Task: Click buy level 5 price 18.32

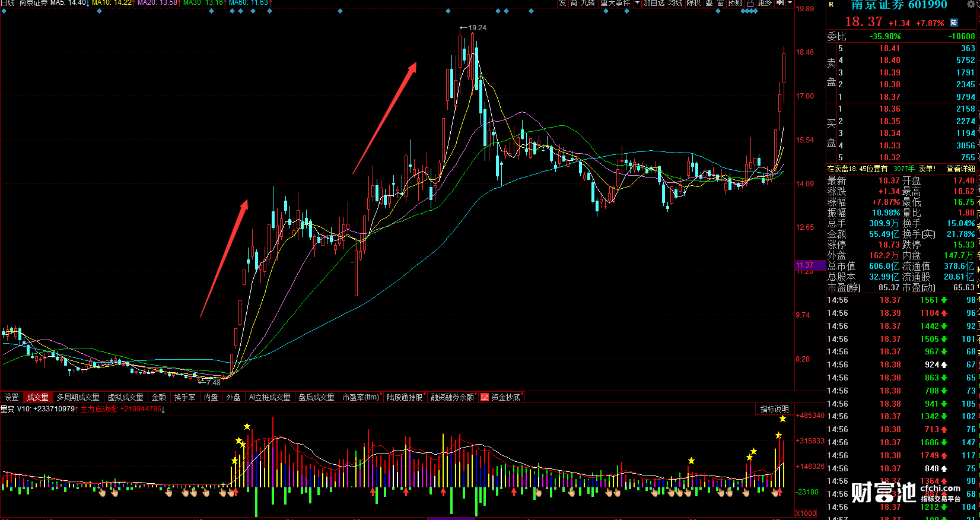Action: [889, 158]
